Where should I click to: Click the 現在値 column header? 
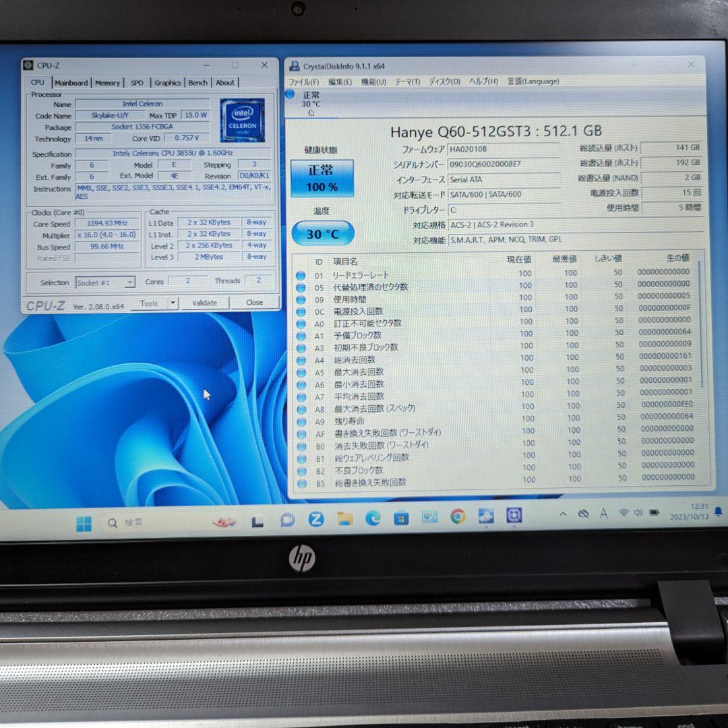click(x=519, y=259)
